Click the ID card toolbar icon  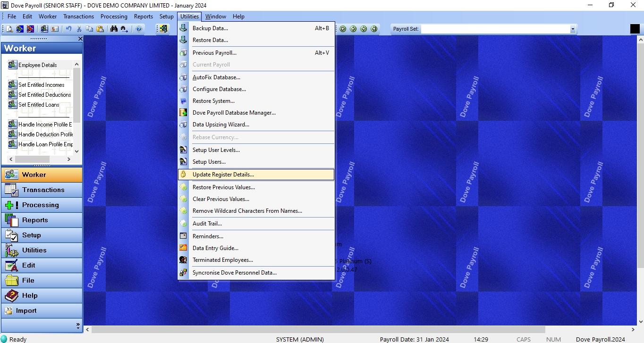(x=55, y=29)
